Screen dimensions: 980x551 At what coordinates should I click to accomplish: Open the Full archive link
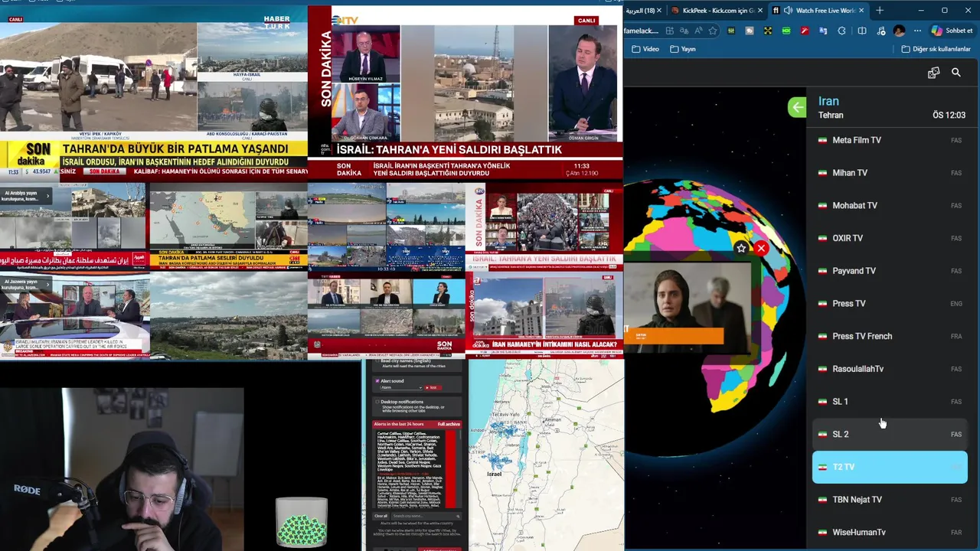[449, 424]
